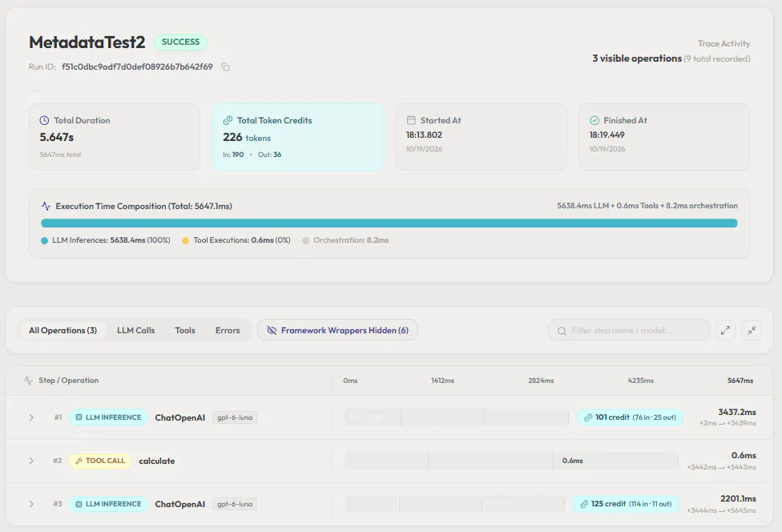The width and height of the screenshot is (782, 532).
Task: Click the 101 credit token pill
Action: (x=630, y=417)
